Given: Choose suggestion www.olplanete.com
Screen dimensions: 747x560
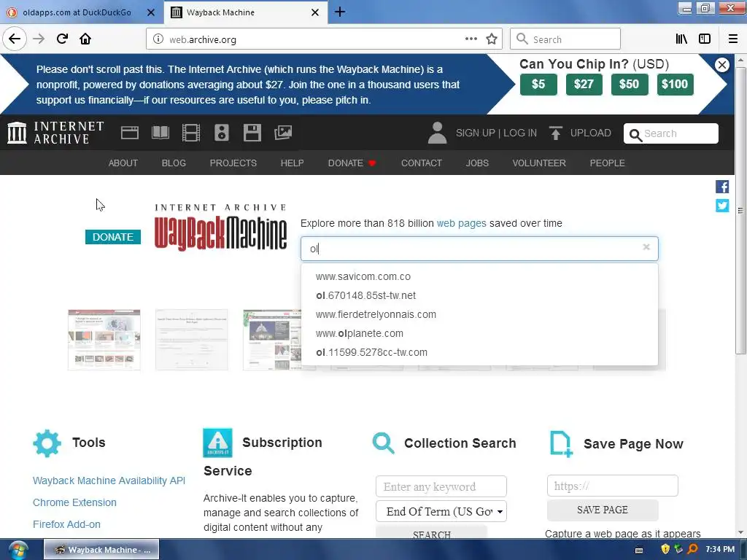Looking at the screenshot, I should (479, 334).
